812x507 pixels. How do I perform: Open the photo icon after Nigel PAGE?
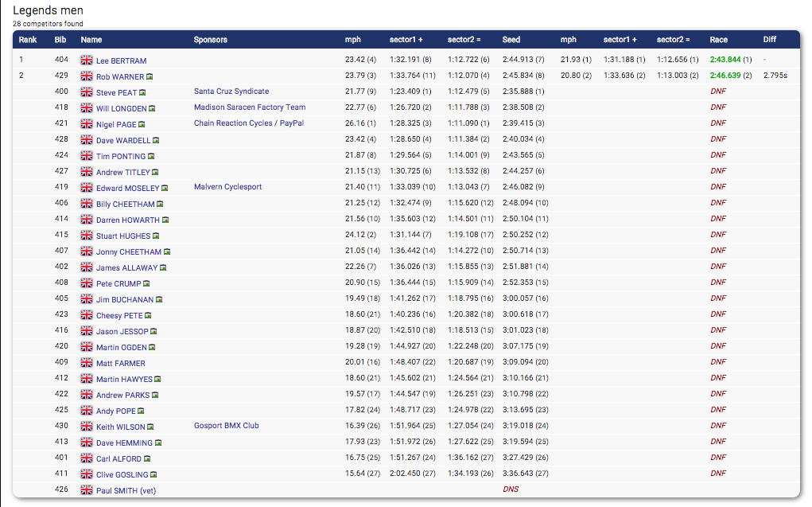(141, 125)
